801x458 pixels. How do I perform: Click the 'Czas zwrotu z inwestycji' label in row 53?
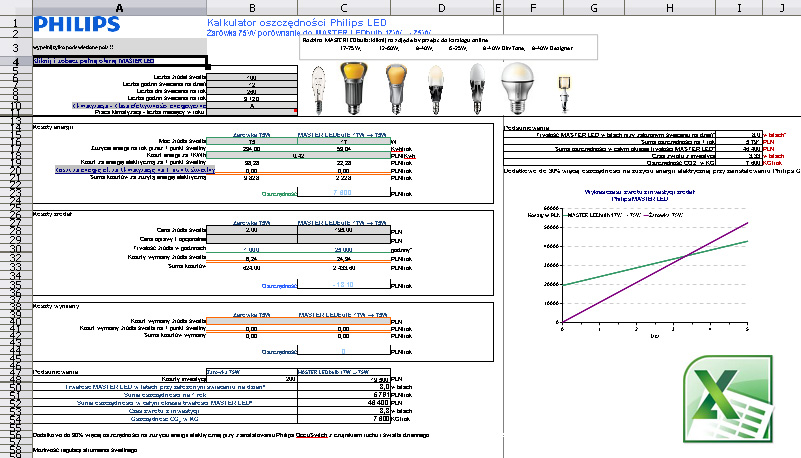pyautogui.click(x=164, y=411)
